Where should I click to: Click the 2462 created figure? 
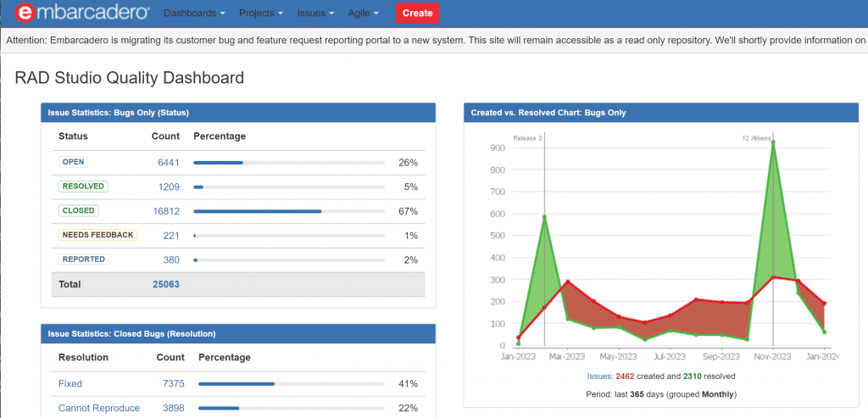[x=625, y=376]
